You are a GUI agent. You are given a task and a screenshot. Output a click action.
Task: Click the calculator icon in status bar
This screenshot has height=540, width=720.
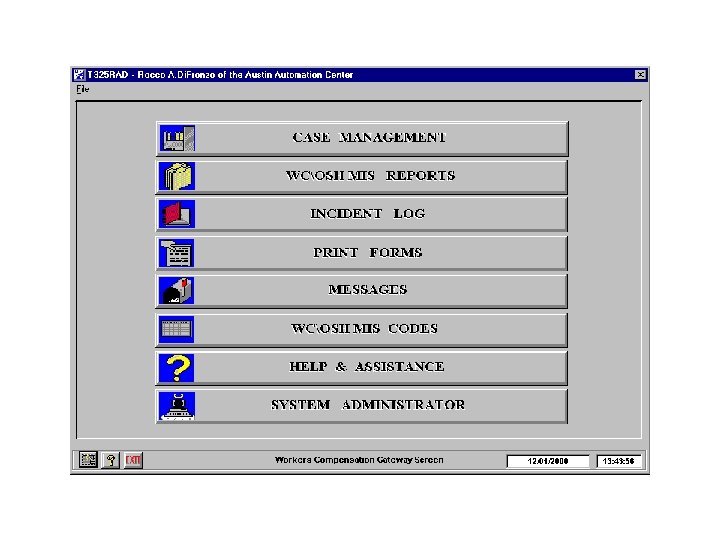pyautogui.click(x=88, y=460)
